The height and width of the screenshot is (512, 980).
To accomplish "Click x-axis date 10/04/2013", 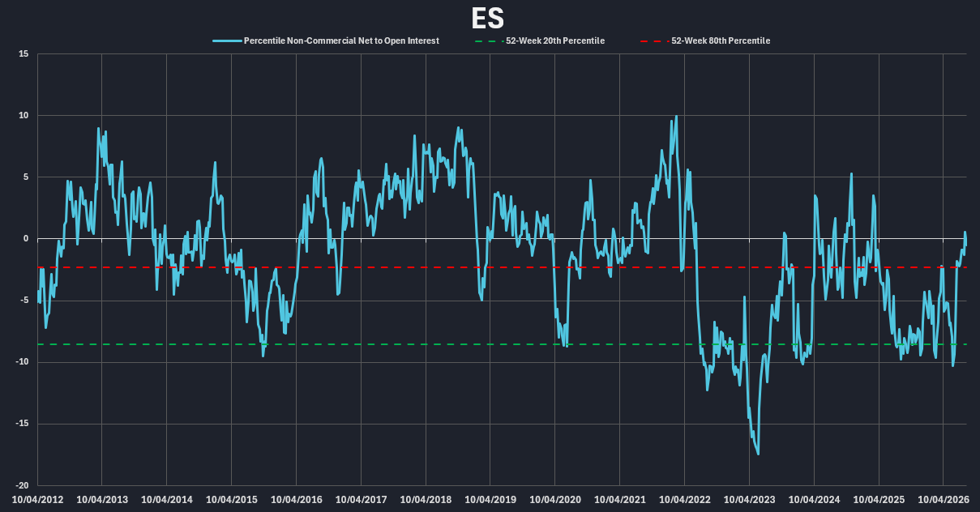I will [x=102, y=500].
